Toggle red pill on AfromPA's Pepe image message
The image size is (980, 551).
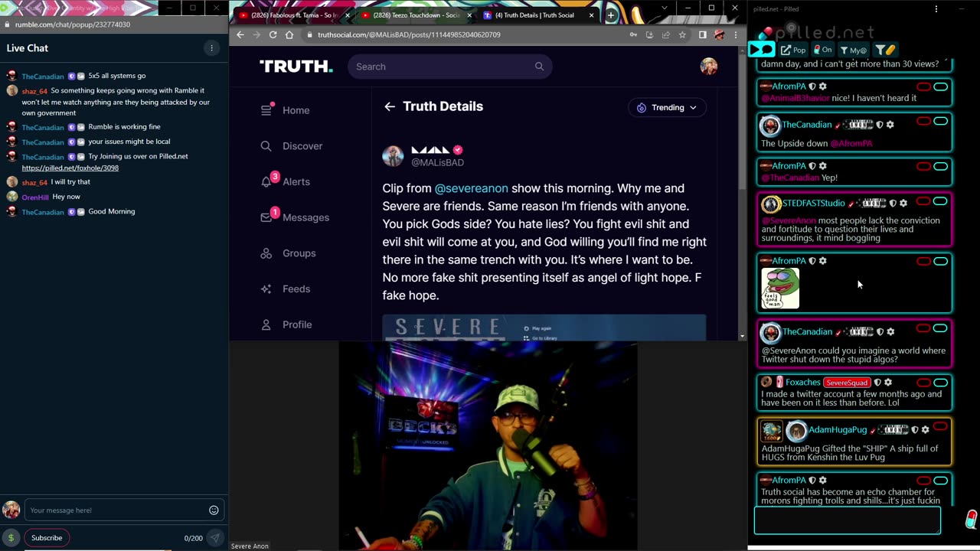click(923, 261)
